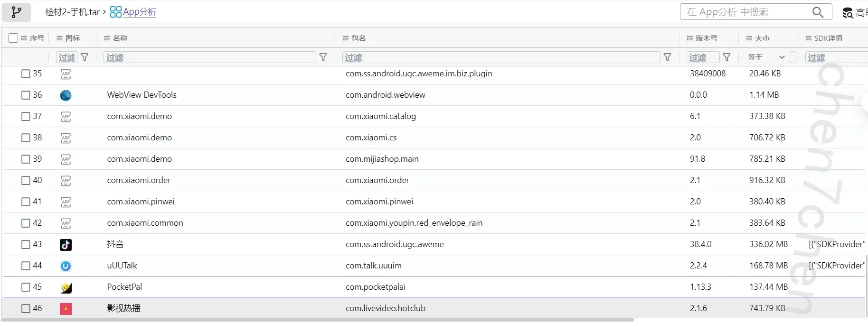Click the 名称 filter input field
The width and height of the screenshot is (868, 322).
coord(209,57)
